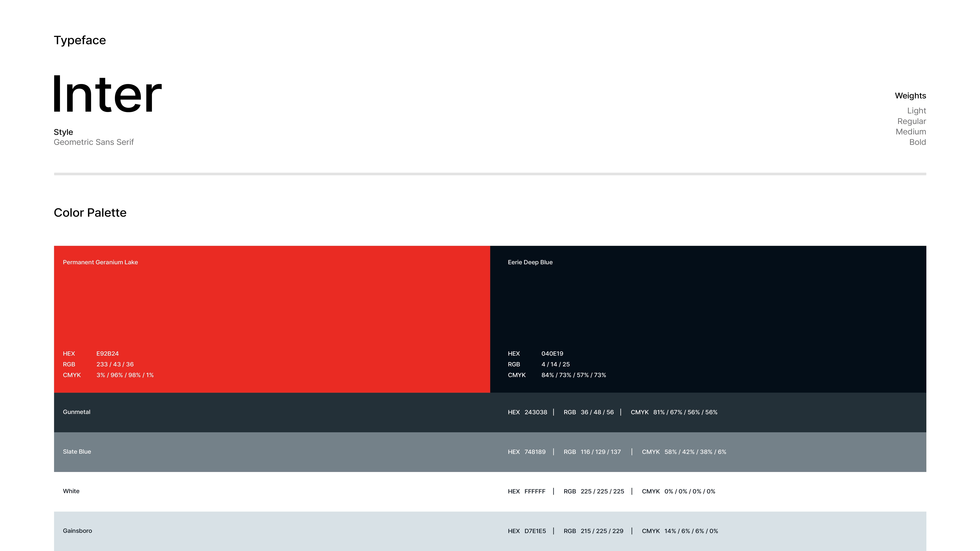Select the Gunmetal color row label
The height and width of the screenshot is (551, 980).
point(76,412)
